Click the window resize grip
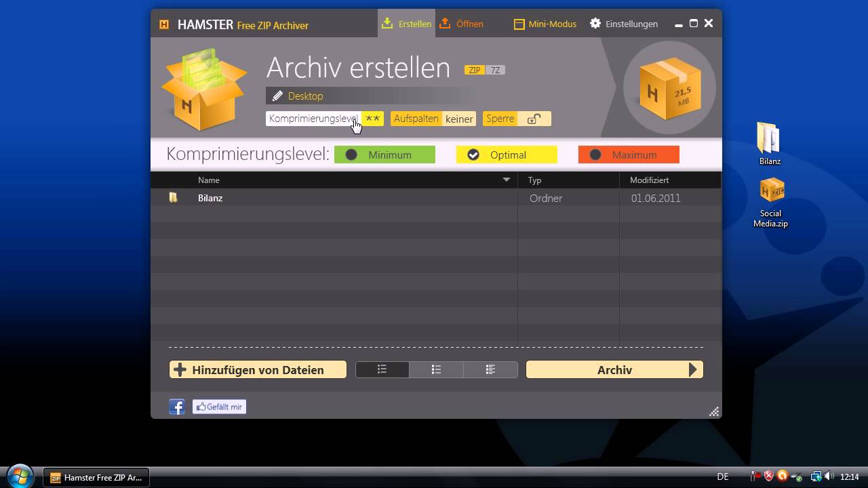Image resolution: width=868 pixels, height=488 pixels. 714,411
